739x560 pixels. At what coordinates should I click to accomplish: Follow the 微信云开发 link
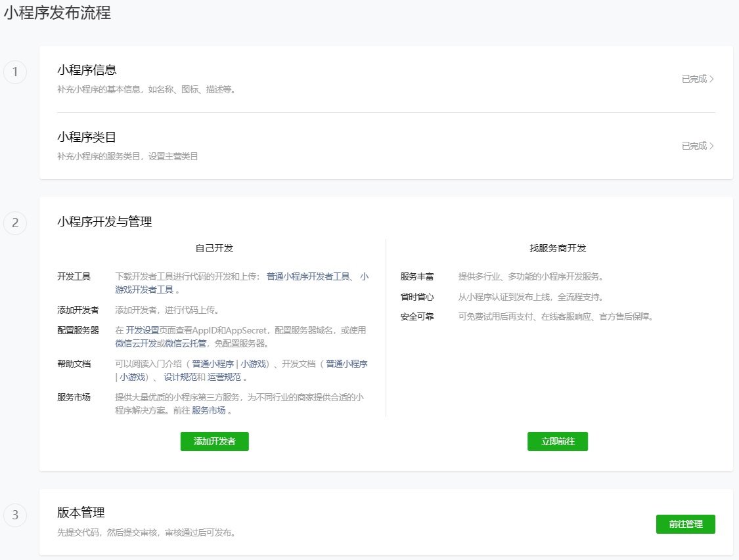coord(135,343)
